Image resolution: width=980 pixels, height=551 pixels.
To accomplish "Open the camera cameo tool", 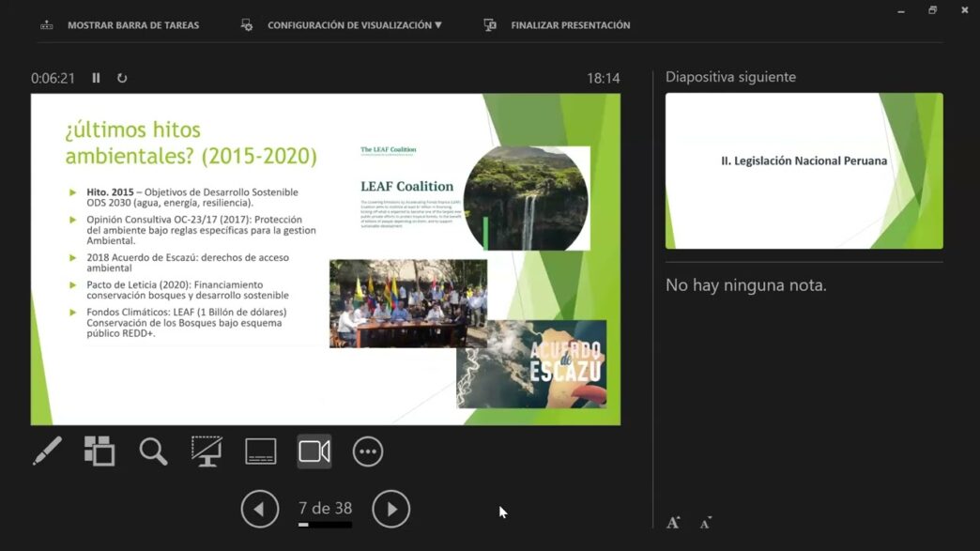I will 314,451.
